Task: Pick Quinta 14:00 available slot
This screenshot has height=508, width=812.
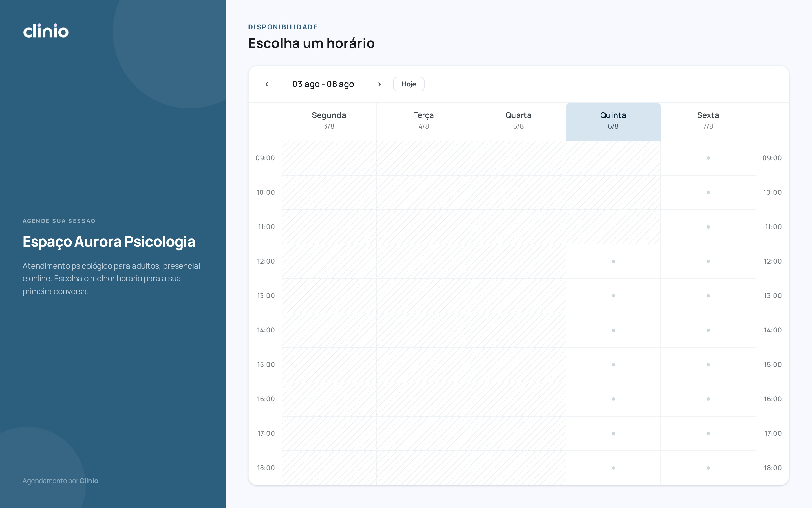Action: 613,330
